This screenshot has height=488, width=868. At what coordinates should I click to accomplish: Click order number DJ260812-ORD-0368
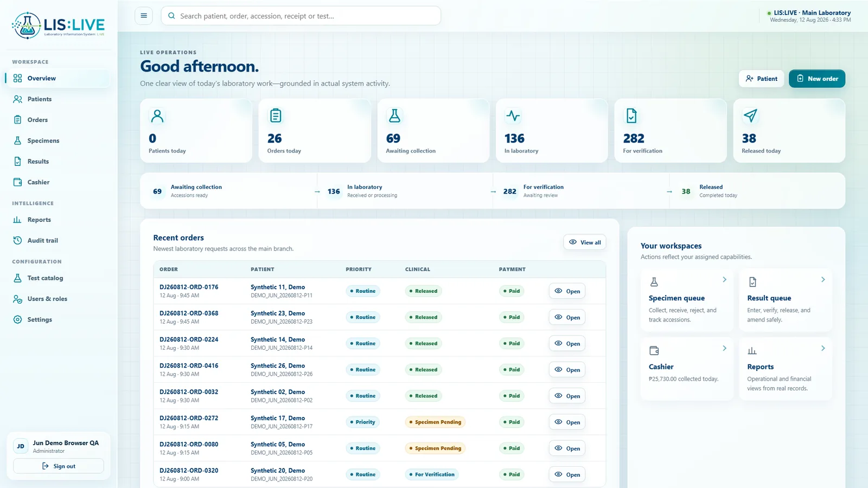[x=189, y=313]
